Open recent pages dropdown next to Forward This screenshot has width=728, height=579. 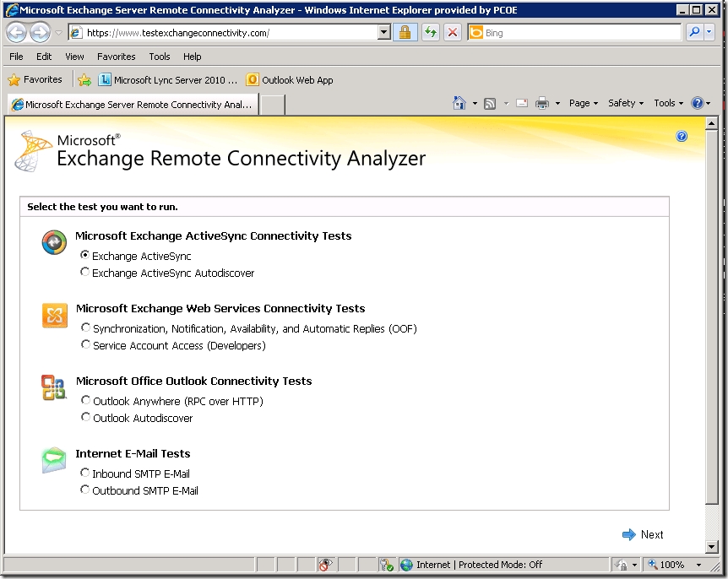58,33
